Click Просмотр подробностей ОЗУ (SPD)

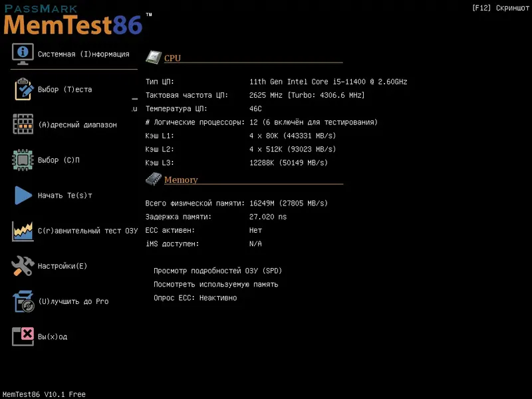tap(218, 271)
